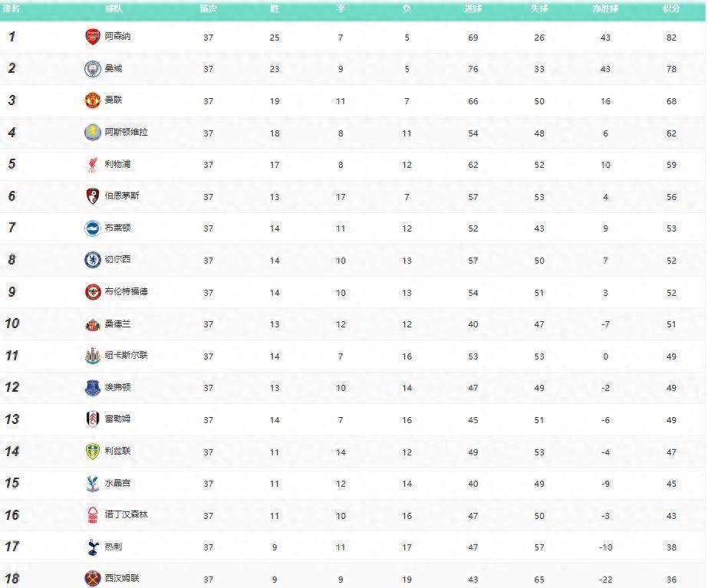Sort by 净胜球 column header
708x588 pixels.
[605, 8]
